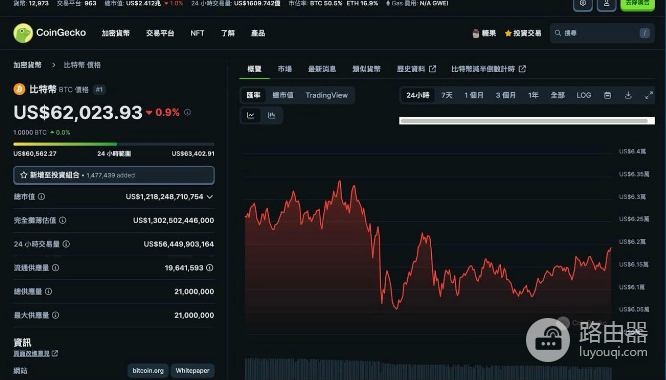Focus the search input field

(x=602, y=33)
